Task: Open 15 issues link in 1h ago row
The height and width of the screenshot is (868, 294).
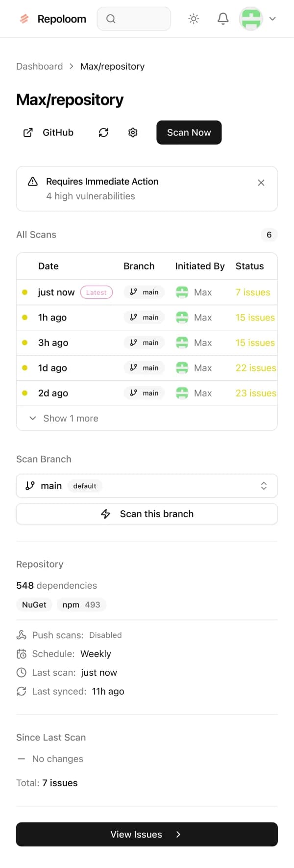Action: [255, 317]
